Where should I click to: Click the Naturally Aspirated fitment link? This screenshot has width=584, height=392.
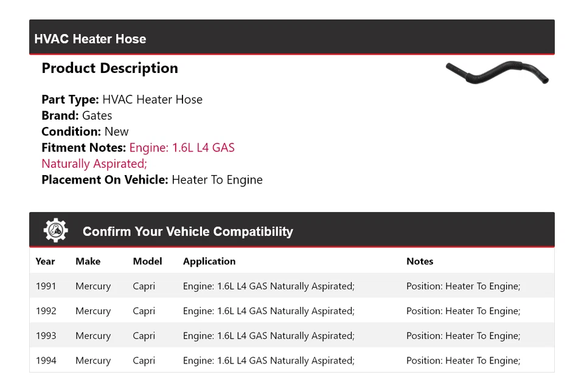tap(94, 163)
